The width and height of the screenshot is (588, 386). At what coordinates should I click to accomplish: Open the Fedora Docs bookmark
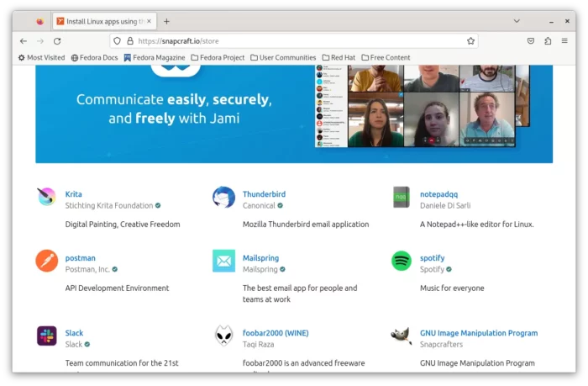tap(94, 57)
